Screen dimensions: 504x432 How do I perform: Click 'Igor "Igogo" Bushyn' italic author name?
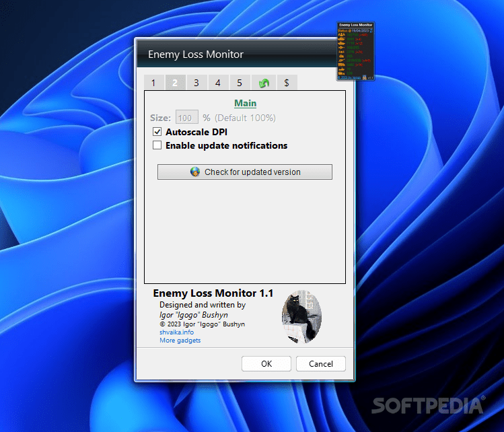pos(194,315)
